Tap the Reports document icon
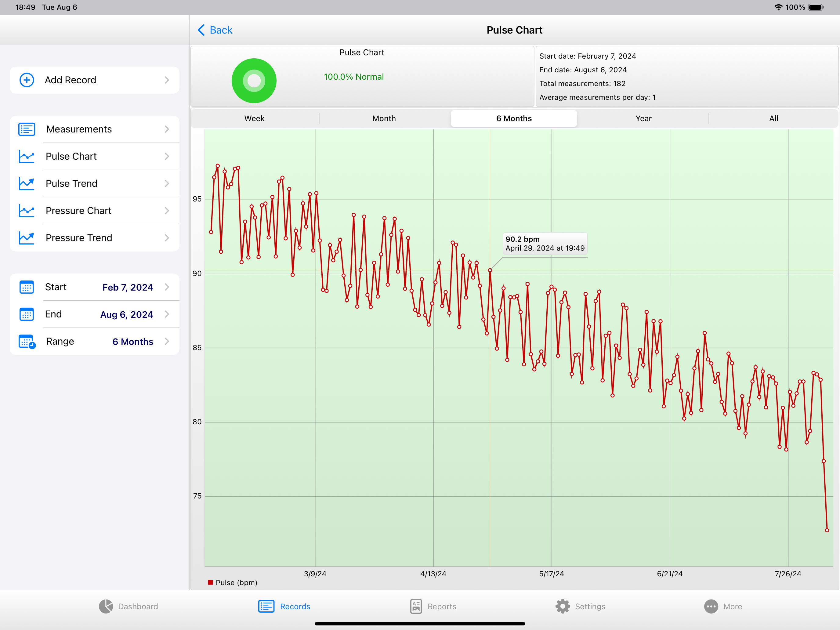This screenshot has width=840, height=630. [x=416, y=606]
